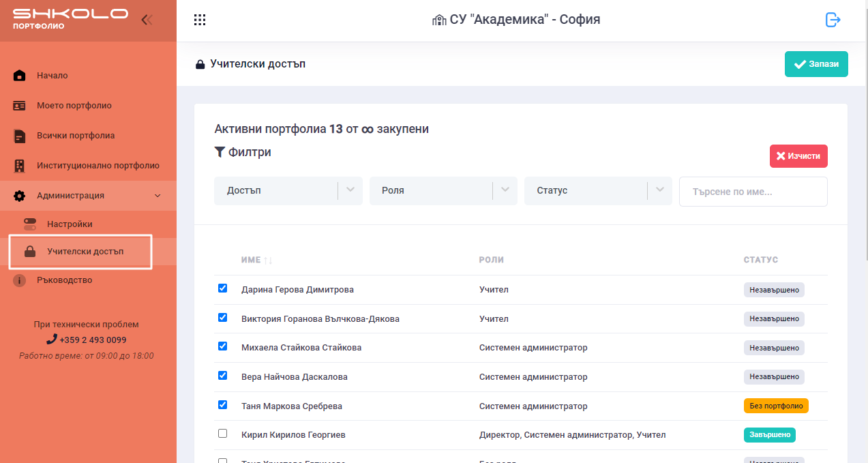The width and height of the screenshot is (868, 463).
Task: Clear filters with the Изчисти button
Action: pyautogui.click(x=798, y=156)
